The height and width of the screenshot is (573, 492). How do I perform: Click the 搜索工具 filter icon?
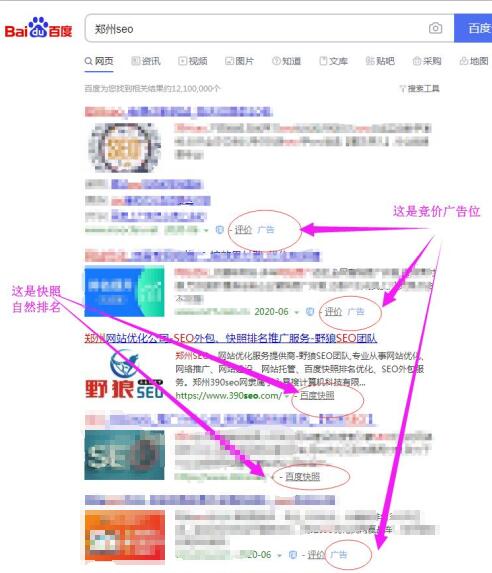(x=402, y=88)
